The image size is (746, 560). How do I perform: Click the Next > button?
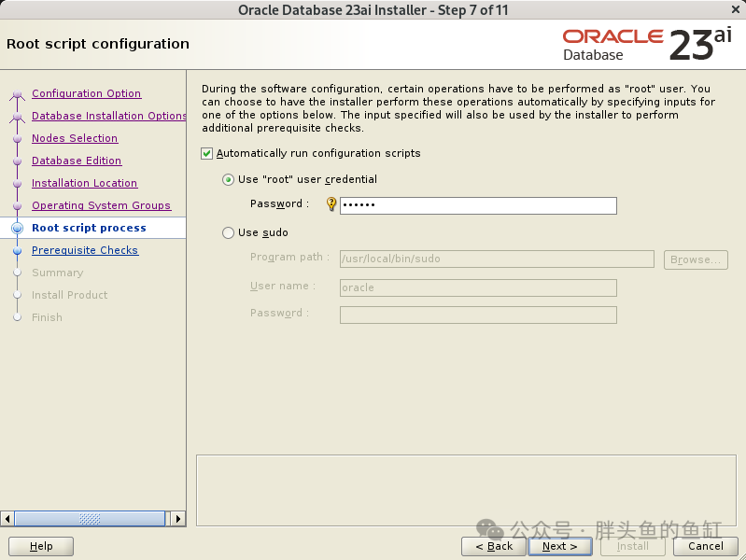(560, 546)
